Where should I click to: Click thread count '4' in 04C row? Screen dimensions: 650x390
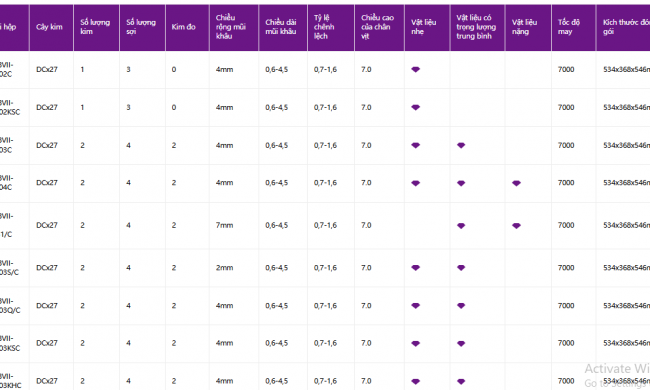(128, 183)
